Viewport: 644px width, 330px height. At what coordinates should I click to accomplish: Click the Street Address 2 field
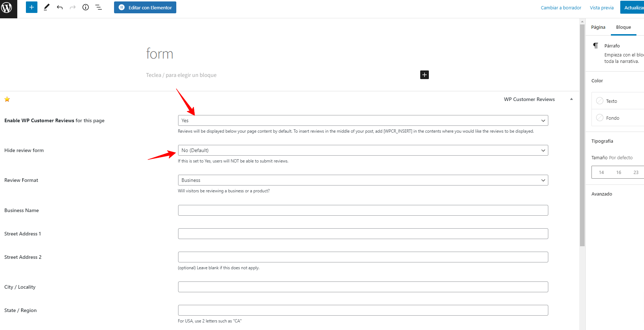click(363, 257)
